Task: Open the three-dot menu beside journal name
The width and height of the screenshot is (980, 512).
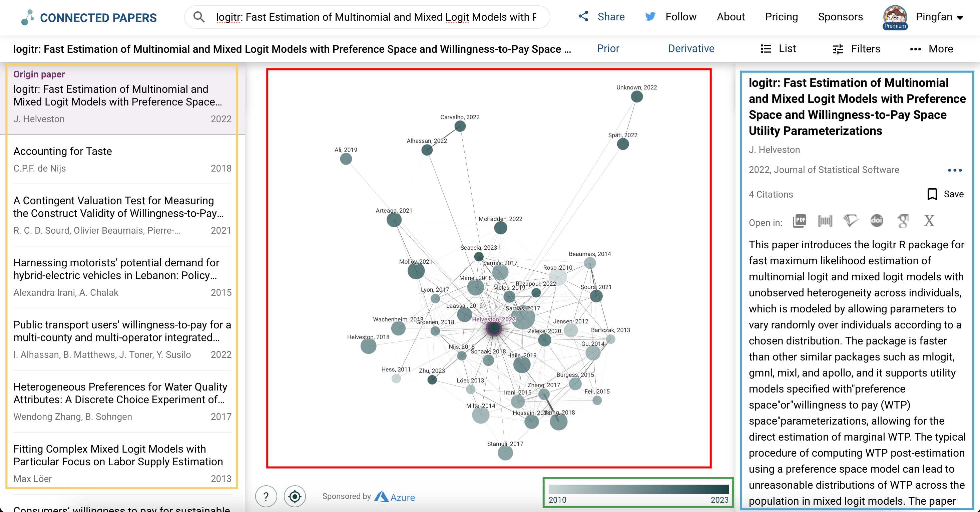Action: click(x=955, y=170)
